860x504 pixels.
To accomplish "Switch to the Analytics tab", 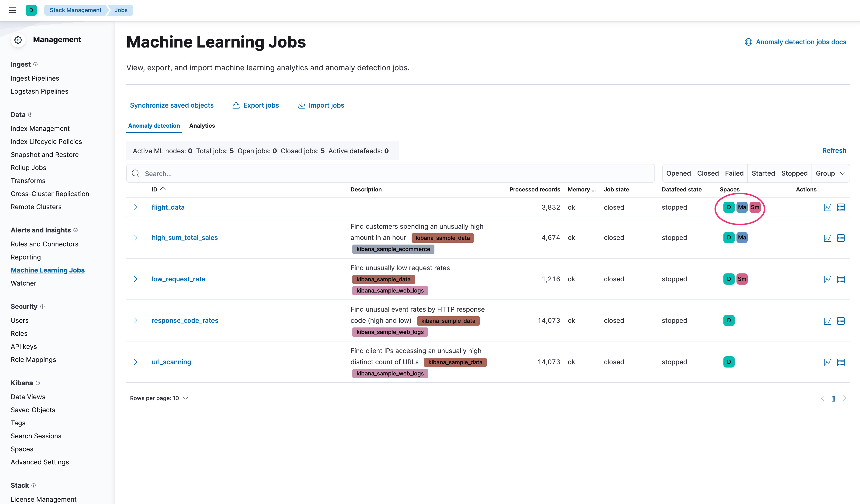I will pyautogui.click(x=202, y=126).
